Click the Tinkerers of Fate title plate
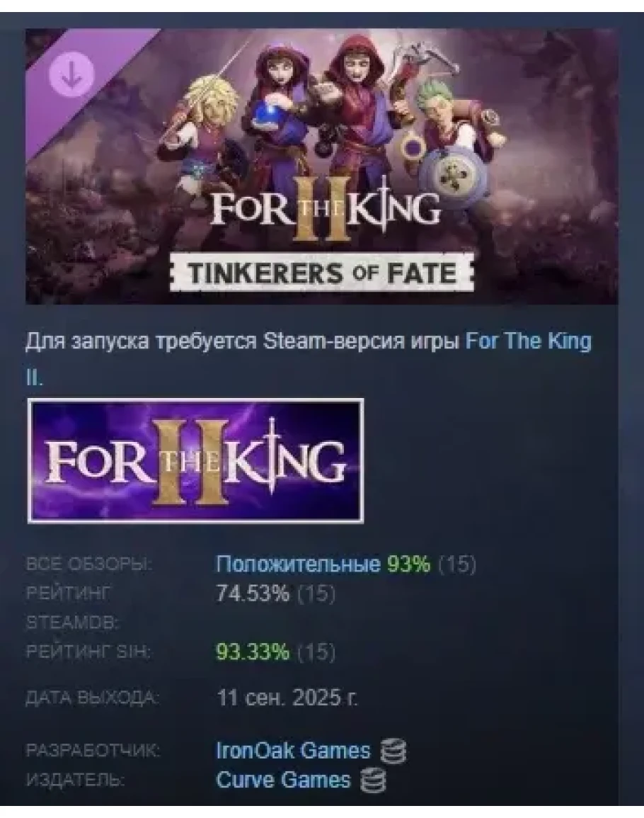 [x=322, y=273]
